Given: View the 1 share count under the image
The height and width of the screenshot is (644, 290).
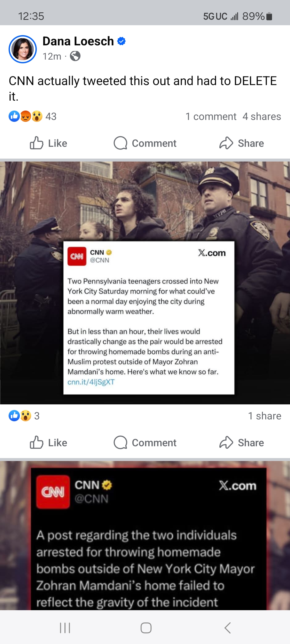Looking at the screenshot, I should 265,416.
